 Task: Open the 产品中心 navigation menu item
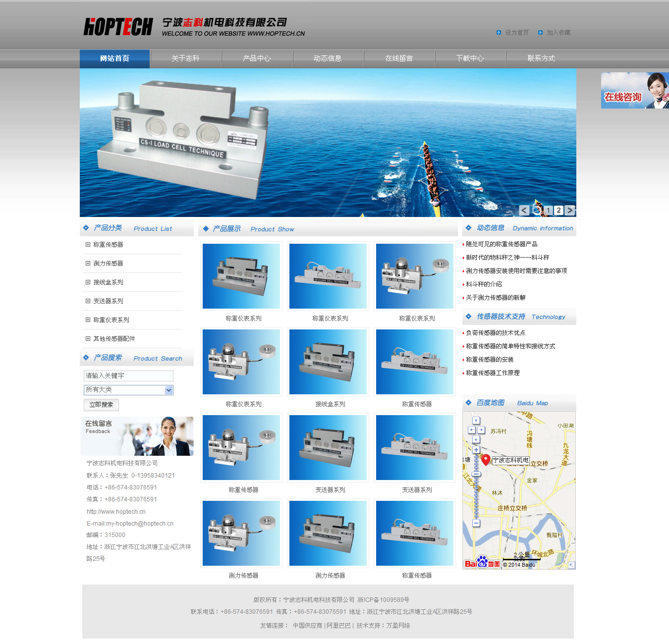[x=257, y=58]
